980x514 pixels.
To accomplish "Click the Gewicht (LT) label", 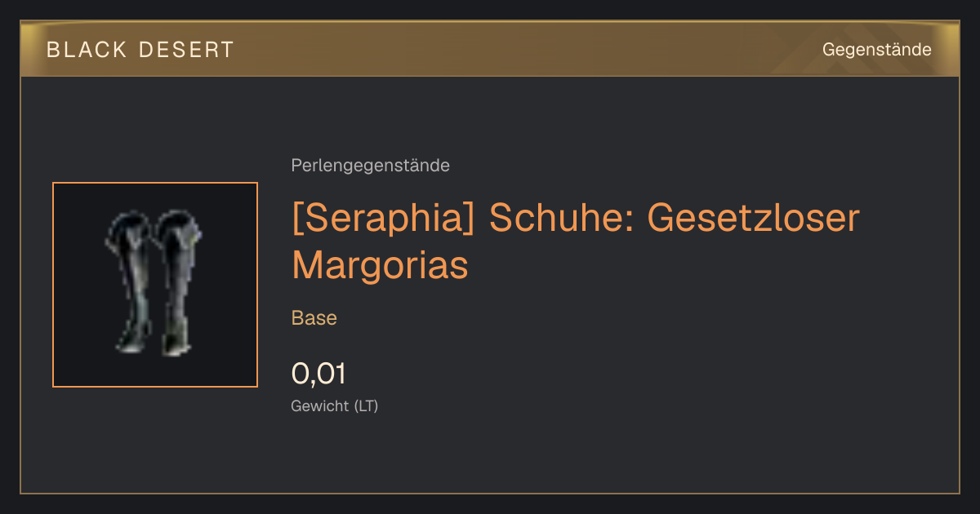I will point(335,405).
